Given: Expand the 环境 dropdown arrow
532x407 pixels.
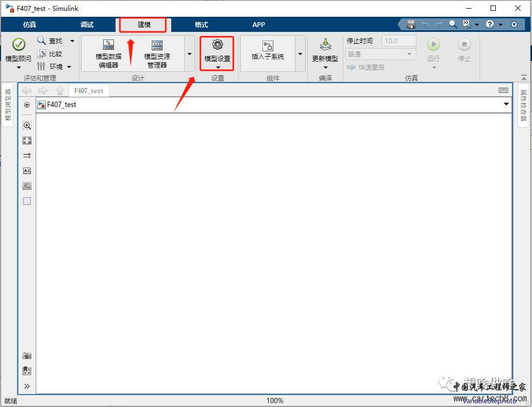Looking at the screenshot, I should click(x=69, y=67).
